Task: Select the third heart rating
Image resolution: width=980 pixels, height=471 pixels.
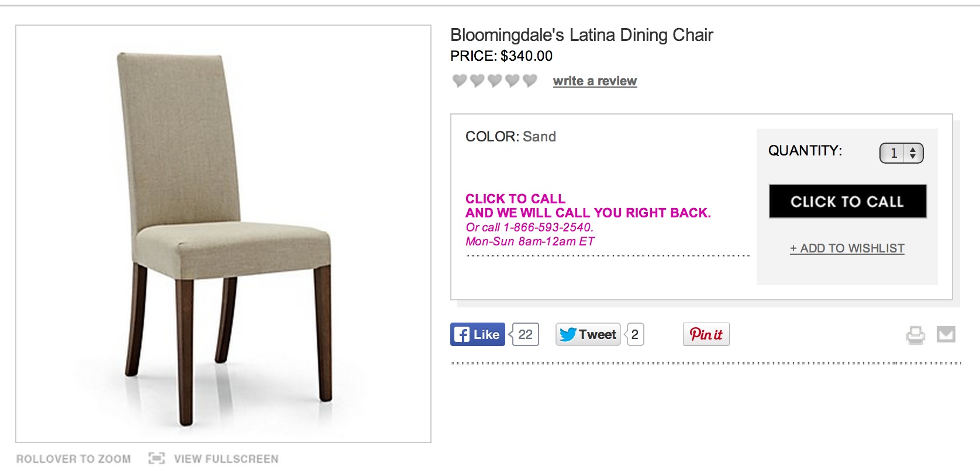Action: [x=495, y=81]
